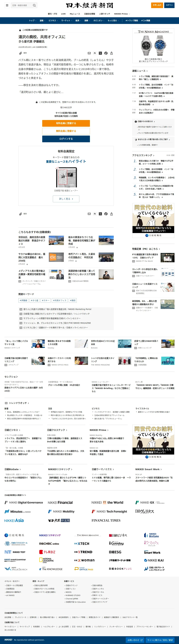The height and width of the screenshot is (644, 179).
Task: Expand the 経済 navigation dropdown
Action: [78, 20]
